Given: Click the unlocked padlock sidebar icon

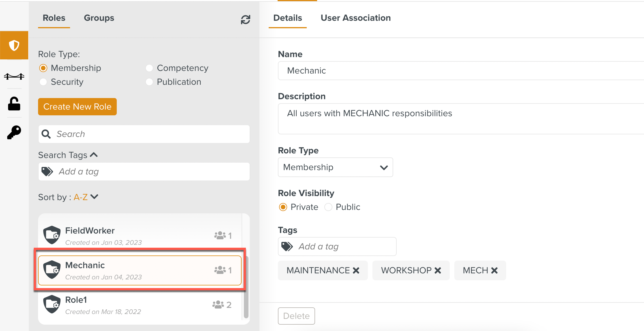Looking at the screenshot, I should click(x=14, y=104).
